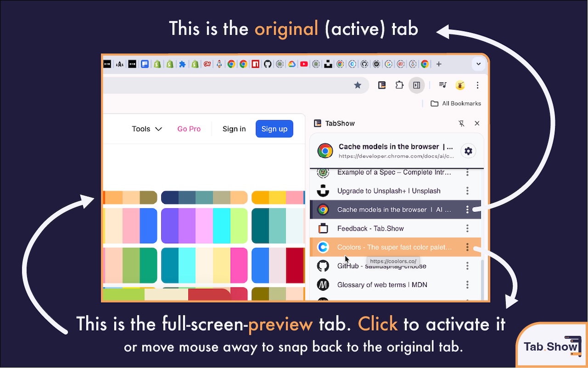The height and width of the screenshot is (368, 588).
Task: Open options for MDN Glossary row
Action: click(x=467, y=285)
